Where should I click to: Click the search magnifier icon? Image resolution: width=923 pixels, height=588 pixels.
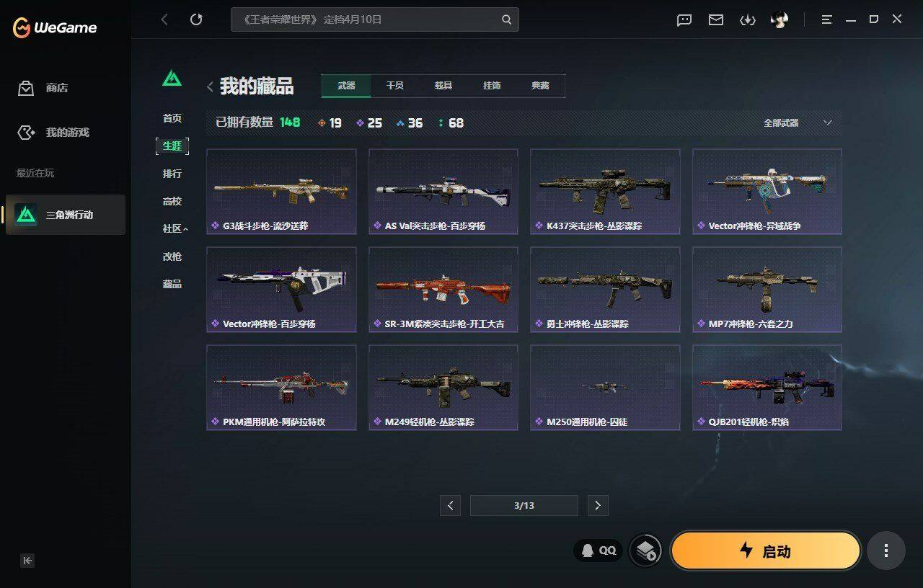[x=507, y=19]
